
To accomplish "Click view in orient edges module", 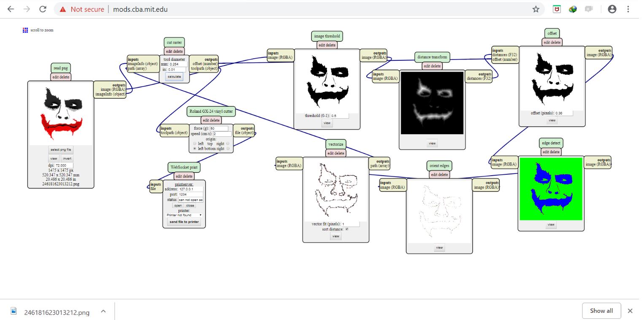I will pos(439,247).
